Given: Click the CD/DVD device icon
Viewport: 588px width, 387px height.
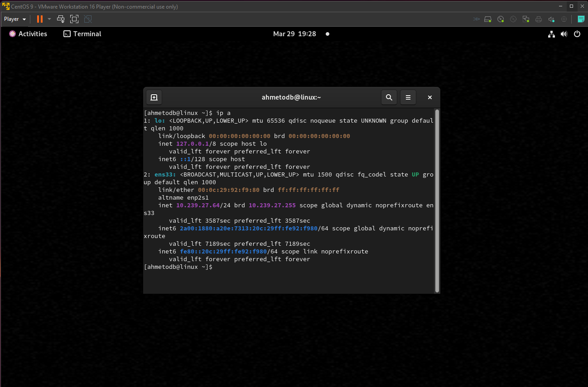Looking at the screenshot, I should pos(501,19).
